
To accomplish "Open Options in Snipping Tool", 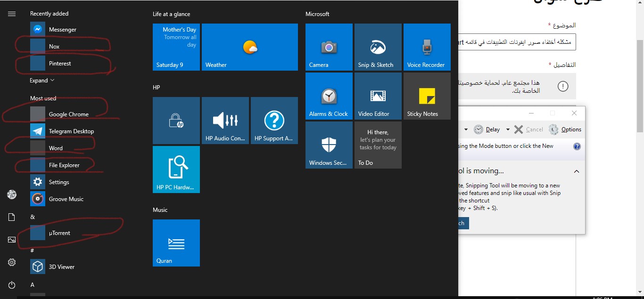I will 565,129.
